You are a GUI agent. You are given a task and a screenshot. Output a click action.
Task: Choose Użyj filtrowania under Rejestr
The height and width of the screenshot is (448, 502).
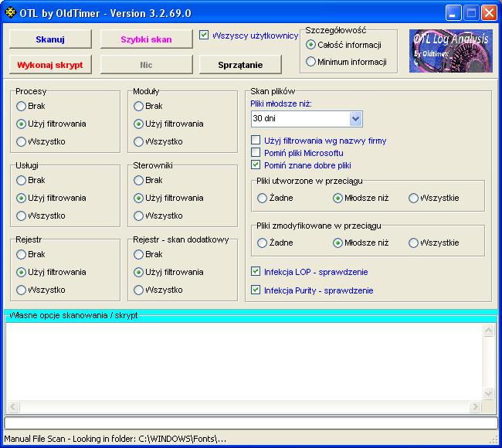coord(21,272)
